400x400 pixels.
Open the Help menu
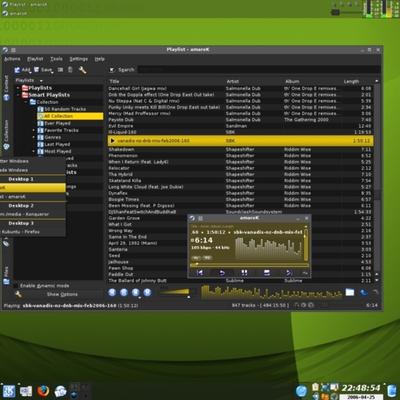click(x=100, y=59)
